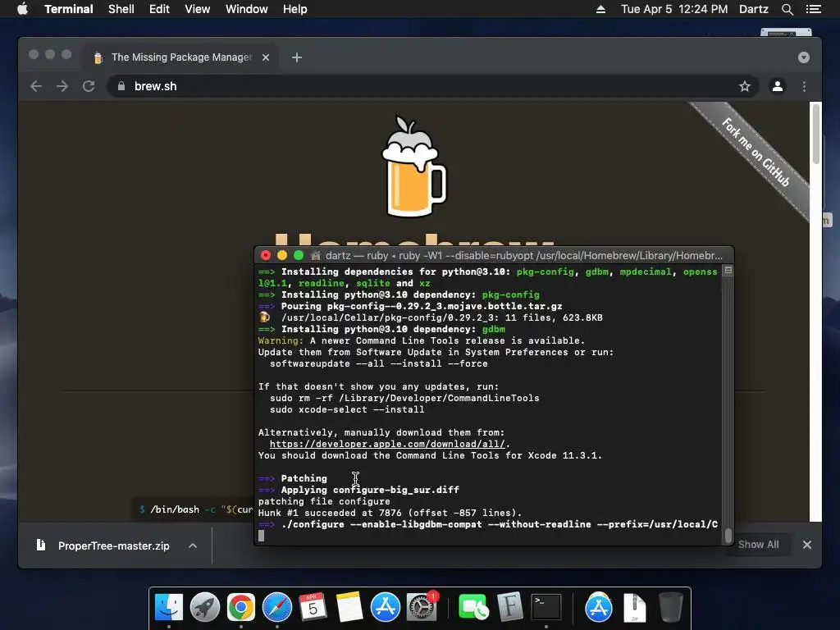Open Font Book from the Dock
Viewport: 840px width, 630px height.
pyautogui.click(x=509, y=608)
